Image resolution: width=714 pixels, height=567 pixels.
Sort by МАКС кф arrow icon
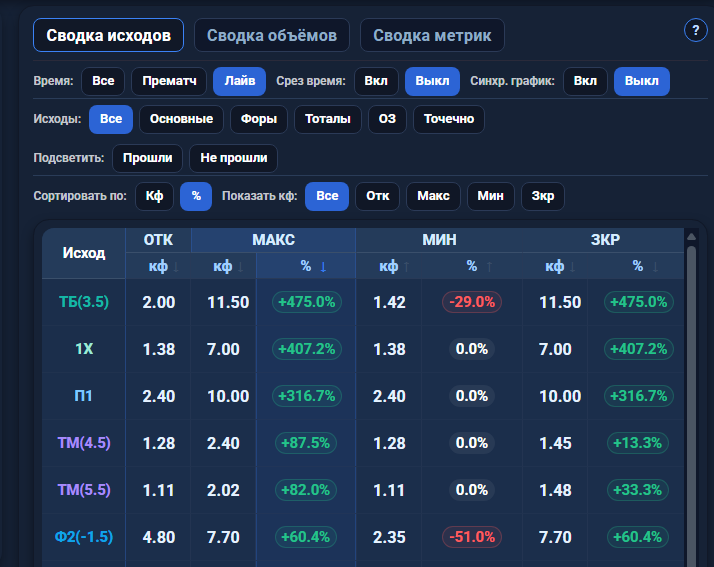(x=241, y=267)
